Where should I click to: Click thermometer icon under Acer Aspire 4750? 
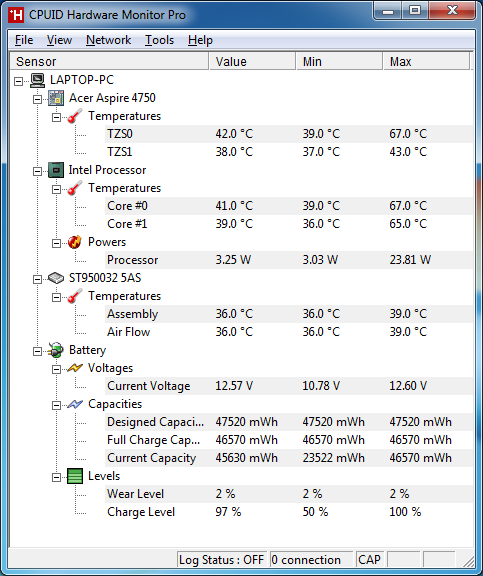click(75, 116)
